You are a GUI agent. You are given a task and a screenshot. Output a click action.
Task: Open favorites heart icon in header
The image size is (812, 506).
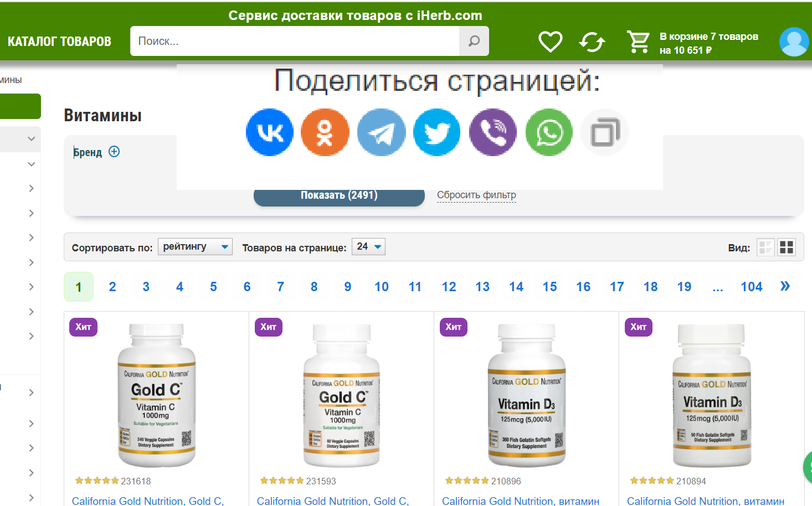click(551, 42)
